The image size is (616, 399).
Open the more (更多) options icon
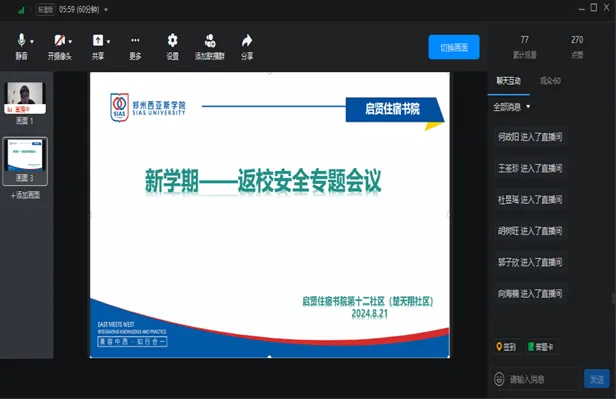[135, 40]
